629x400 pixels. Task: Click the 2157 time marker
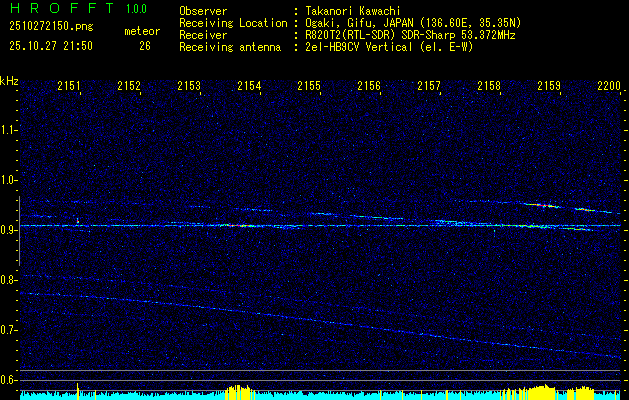pyautogui.click(x=429, y=87)
